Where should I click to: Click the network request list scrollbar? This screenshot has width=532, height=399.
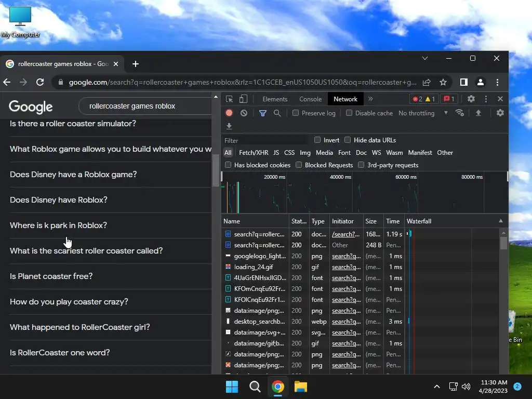(x=503, y=243)
